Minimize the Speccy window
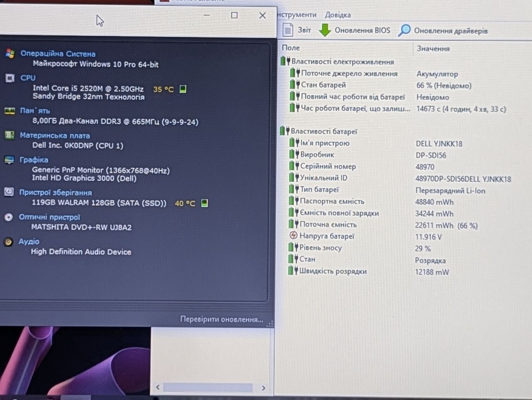 [x=207, y=15]
